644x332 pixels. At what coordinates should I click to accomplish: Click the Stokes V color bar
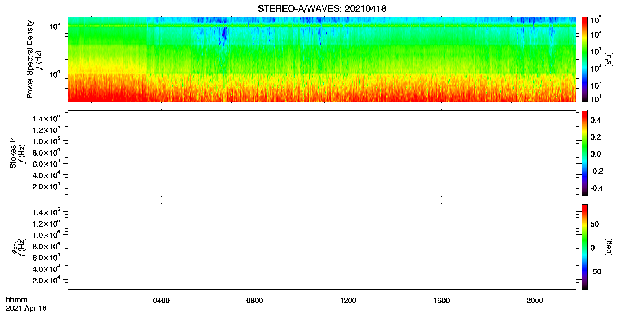pyautogui.click(x=585, y=153)
